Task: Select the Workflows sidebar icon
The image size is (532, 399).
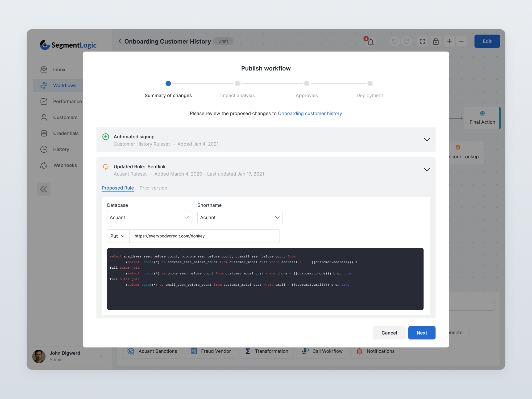Action: coord(44,85)
